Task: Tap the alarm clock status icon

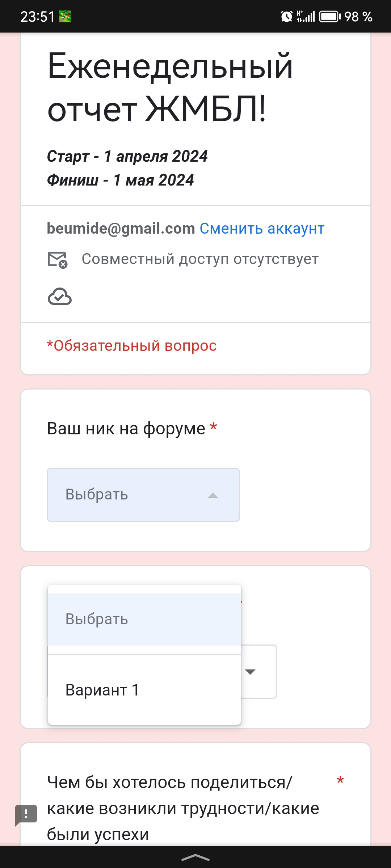Action: point(286,16)
